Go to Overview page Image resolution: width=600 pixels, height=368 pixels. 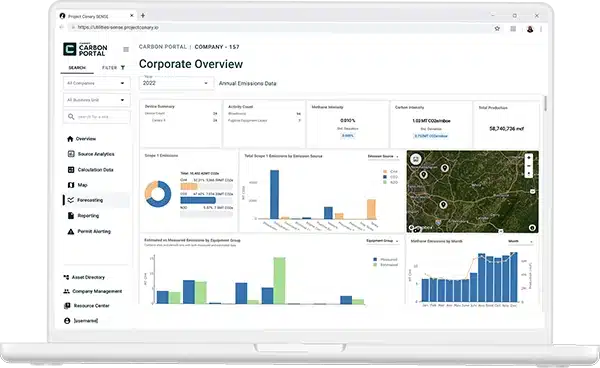tap(86, 139)
